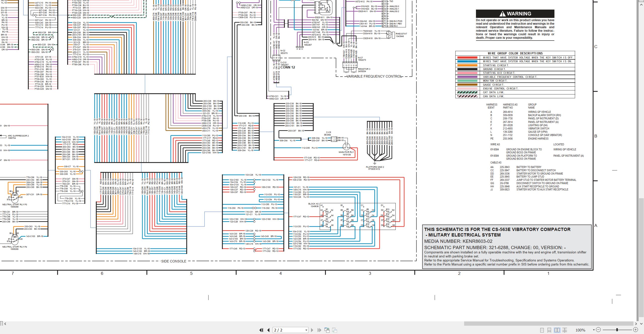The width and height of the screenshot is (644, 334).
Task: Click the 'RHEOSTAT' component label
Action: 401,34
